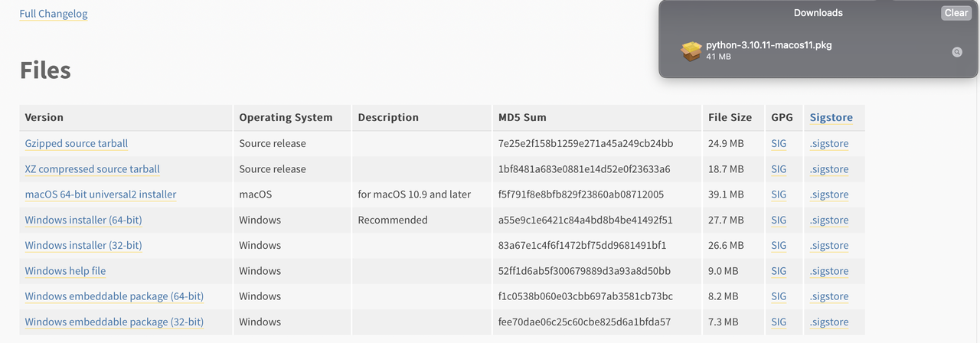Get .sigstore for Windows embeddable package (32-bit)

[x=829, y=322]
